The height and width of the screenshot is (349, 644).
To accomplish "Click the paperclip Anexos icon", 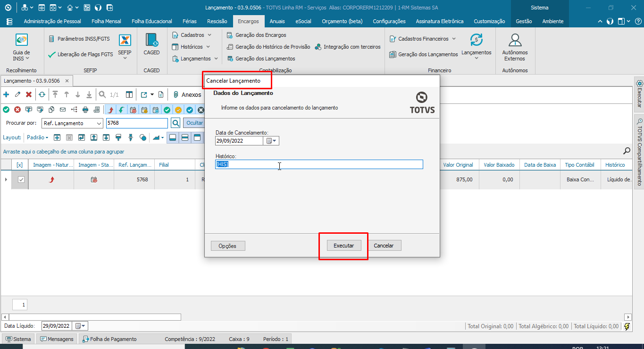I will click(x=176, y=94).
